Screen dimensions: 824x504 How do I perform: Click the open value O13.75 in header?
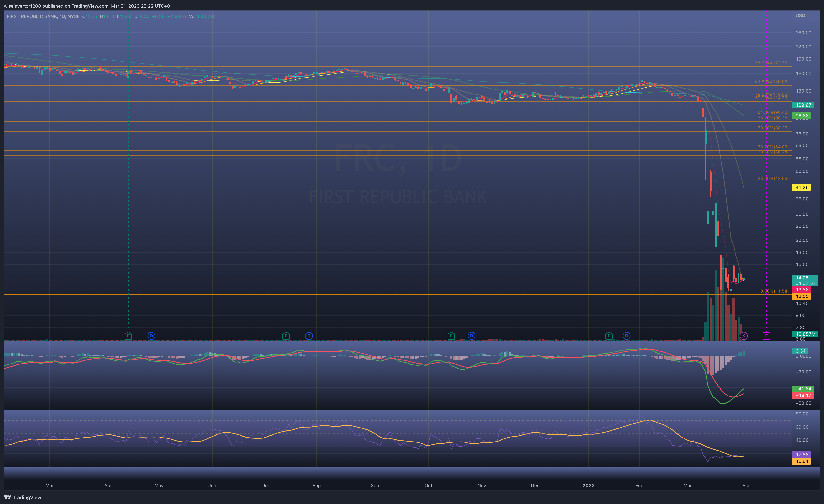[x=90, y=16]
